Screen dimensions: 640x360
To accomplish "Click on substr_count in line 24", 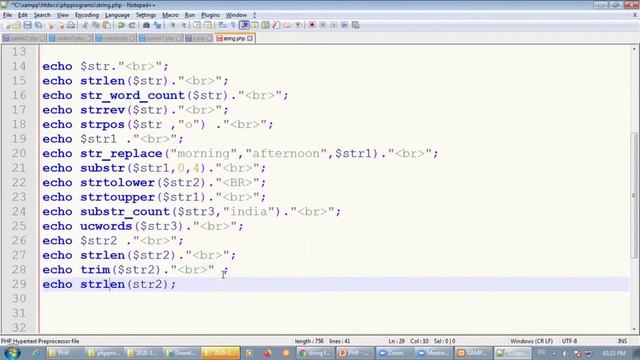I will [125, 212].
